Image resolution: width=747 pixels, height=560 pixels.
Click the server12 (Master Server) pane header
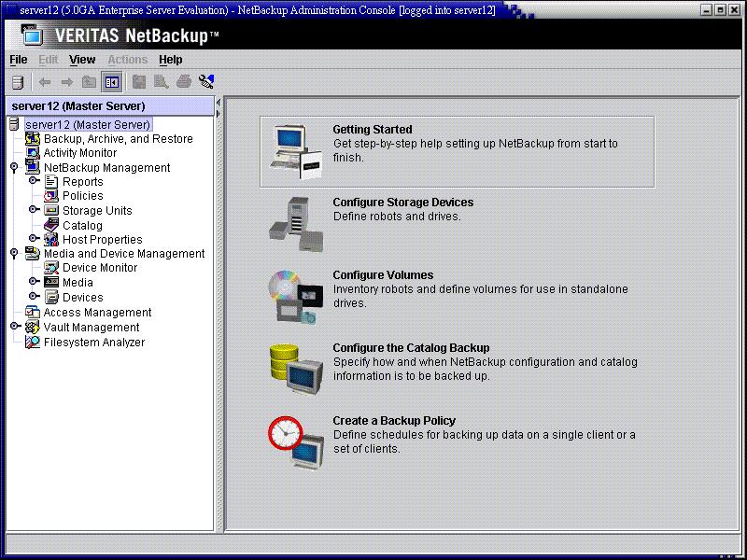[109, 106]
